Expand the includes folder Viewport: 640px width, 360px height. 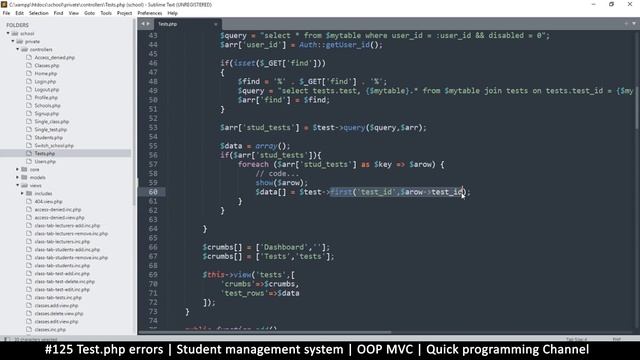click(x=22, y=193)
